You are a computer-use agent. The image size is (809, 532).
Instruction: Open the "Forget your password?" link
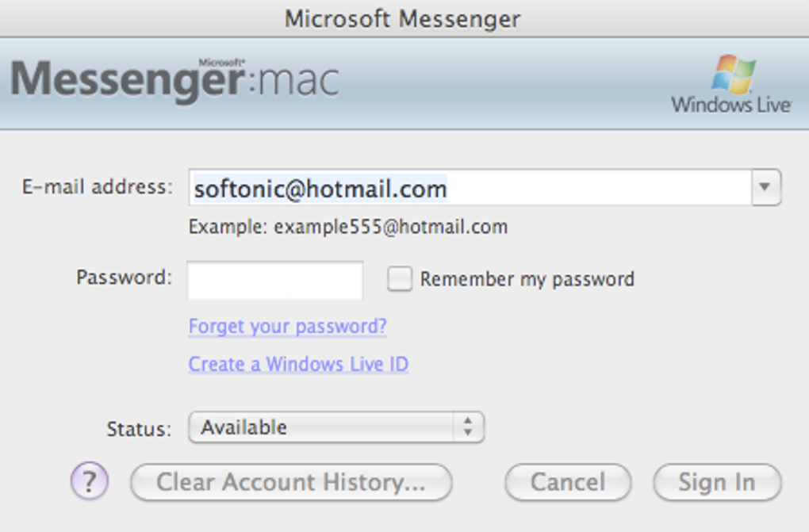click(x=287, y=327)
